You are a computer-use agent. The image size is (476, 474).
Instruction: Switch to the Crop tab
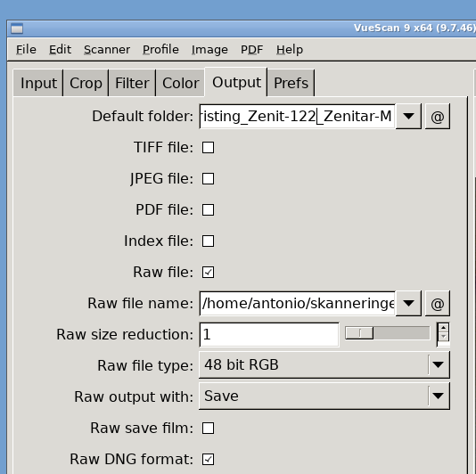tap(86, 83)
